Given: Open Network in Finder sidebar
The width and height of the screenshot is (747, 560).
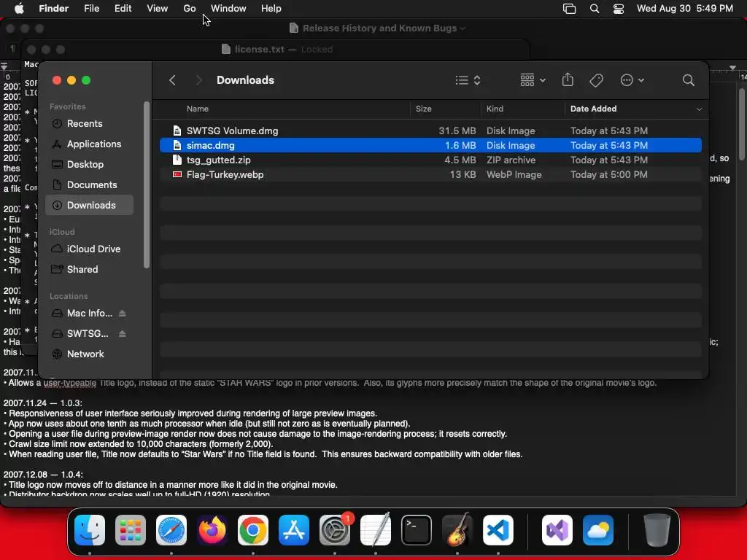Looking at the screenshot, I should pos(90,354).
